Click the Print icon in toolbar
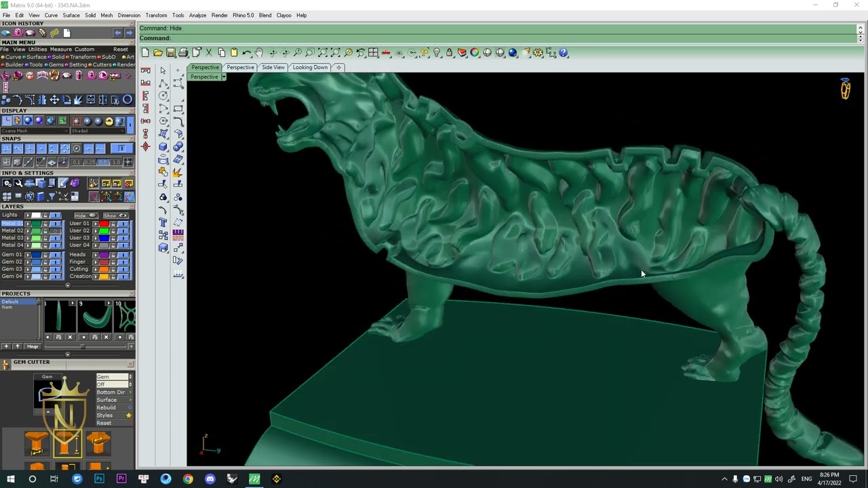868x488 pixels. click(x=184, y=53)
